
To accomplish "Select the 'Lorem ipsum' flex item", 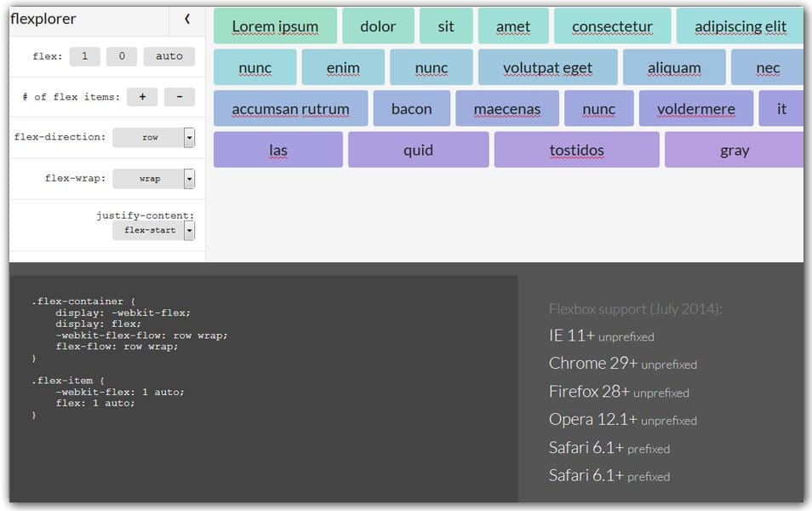I will pos(276,26).
